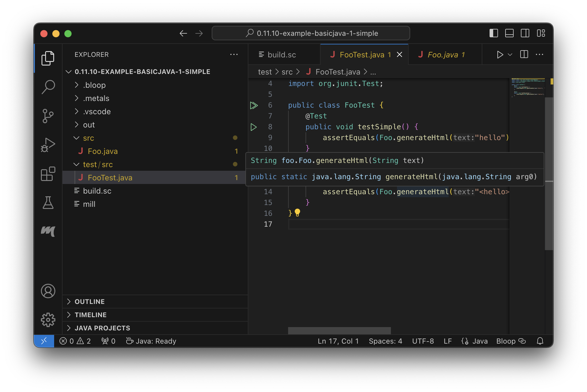Open the Search view icon
Image resolution: width=587 pixels, height=392 pixels.
[48, 87]
